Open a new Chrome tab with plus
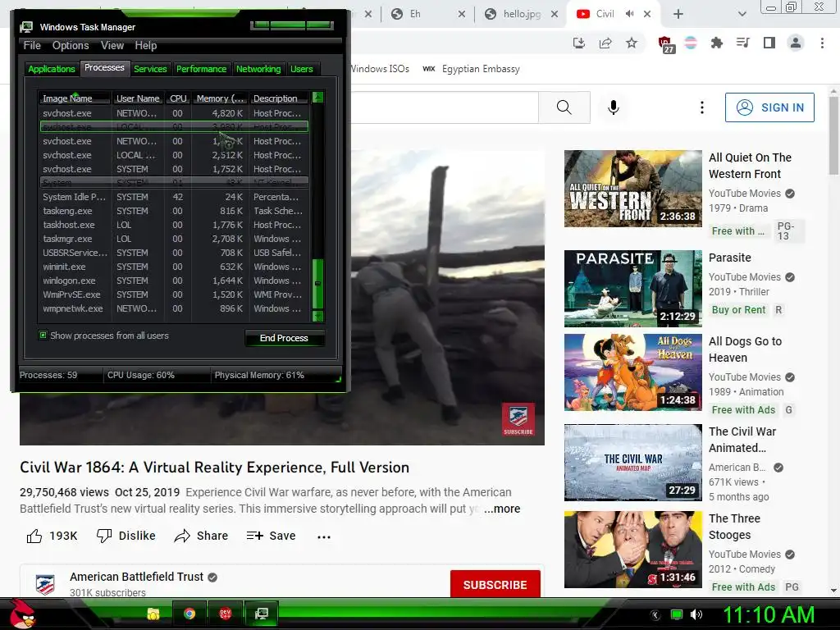840x630 pixels. [x=678, y=14]
